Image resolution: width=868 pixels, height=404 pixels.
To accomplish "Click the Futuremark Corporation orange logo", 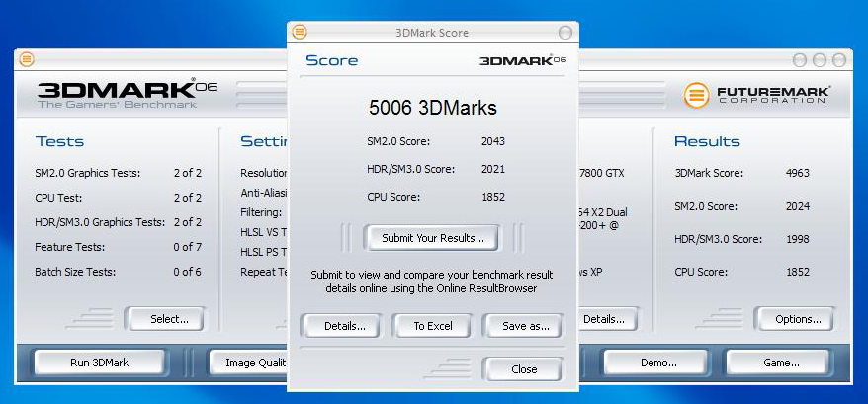I will point(696,95).
